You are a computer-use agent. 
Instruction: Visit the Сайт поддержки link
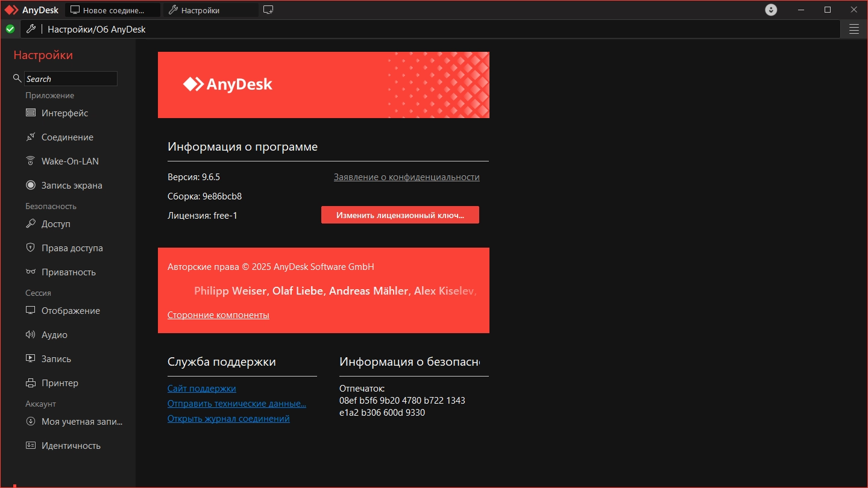coord(202,389)
